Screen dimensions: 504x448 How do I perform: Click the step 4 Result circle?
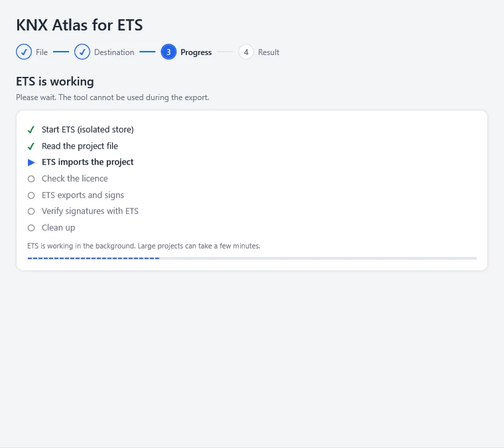[246, 52]
